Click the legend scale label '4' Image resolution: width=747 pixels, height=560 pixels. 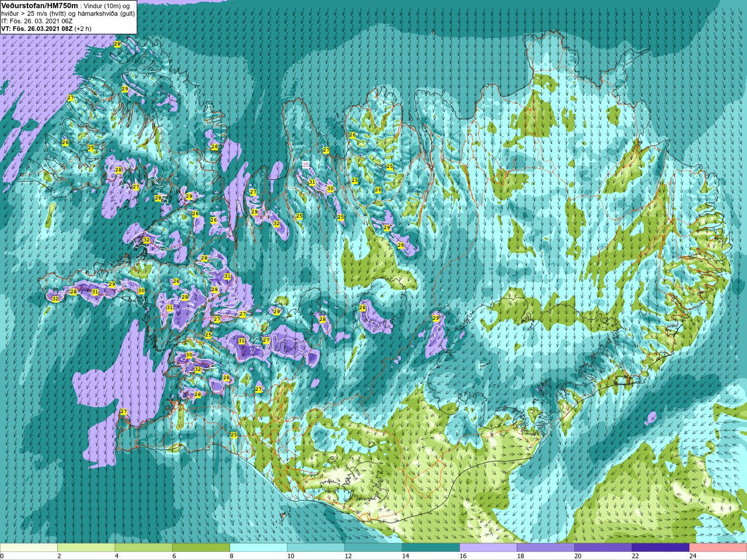click(117, 556)
